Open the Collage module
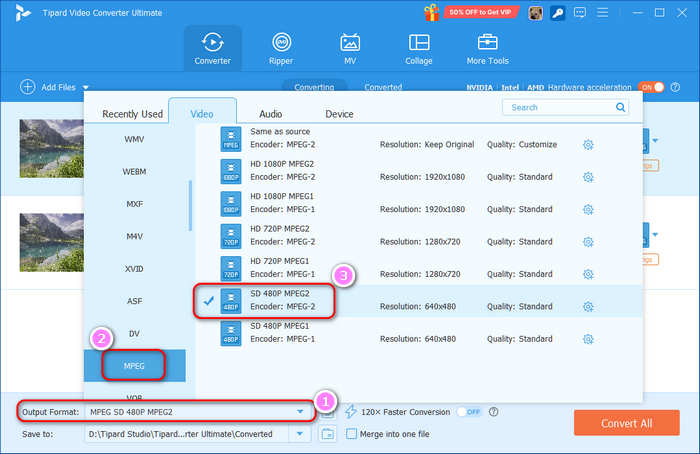The width and height of the screenshot is (700, 454). click(419, 49)
